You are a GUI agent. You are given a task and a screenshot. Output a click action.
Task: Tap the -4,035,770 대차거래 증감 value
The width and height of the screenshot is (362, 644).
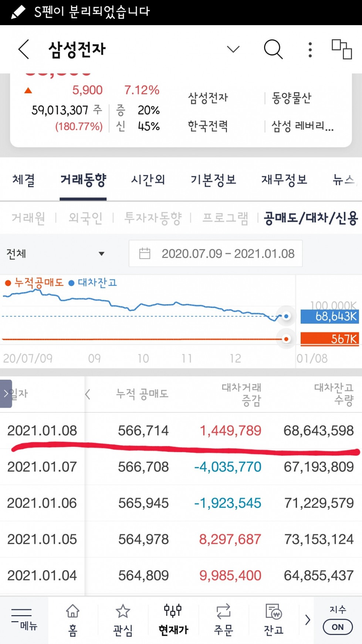(x=228, y=467)
